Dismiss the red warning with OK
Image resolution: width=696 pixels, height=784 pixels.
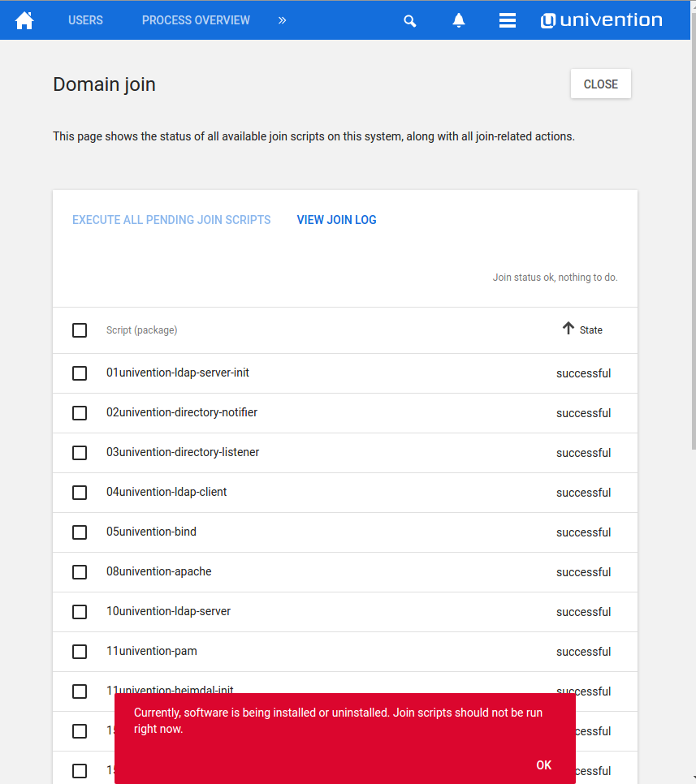[x=543, y=765]
